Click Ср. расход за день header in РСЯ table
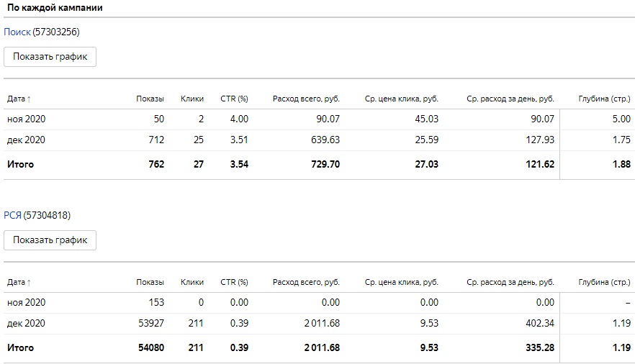635x364 pixels. tap(510, 283)
